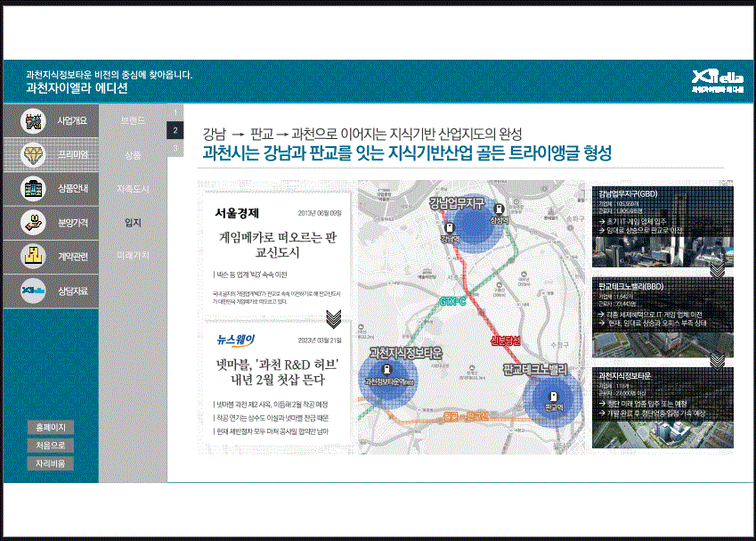Click the 과천정보타운역 station pin
This screenshot has width=756, height=541.
(x=386, y=370)
